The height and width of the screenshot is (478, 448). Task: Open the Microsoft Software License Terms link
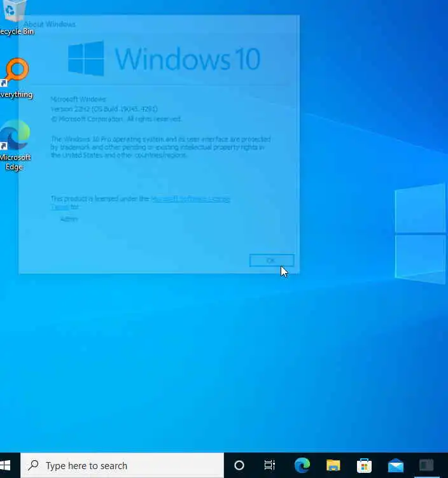pos(191,199)
